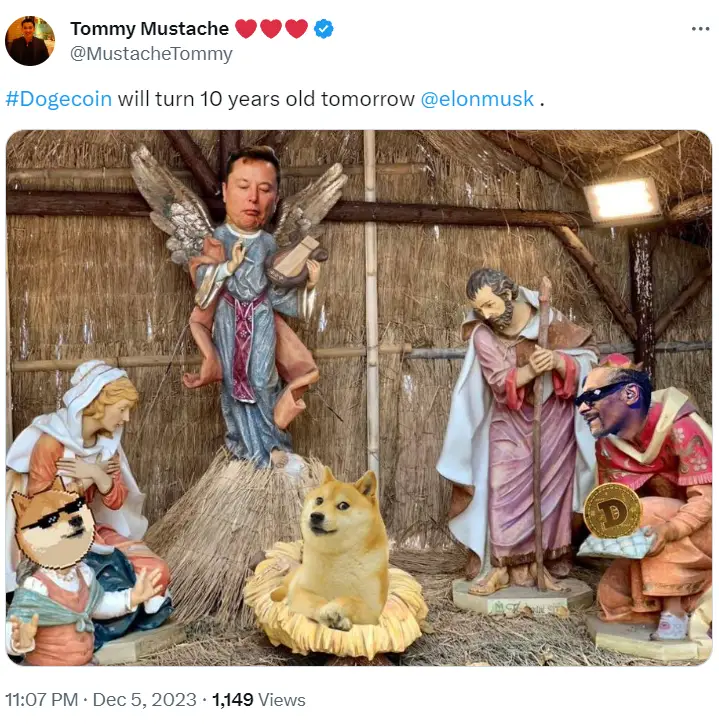Image resolution: width=719 pixels, height=724 pixels.
Task: Click the tweet text about turning 10 years old
Action: pos(266,99)
